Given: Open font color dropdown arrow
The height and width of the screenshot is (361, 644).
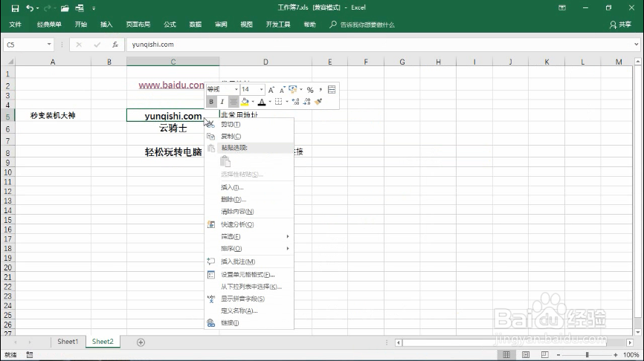Looking at the screenshot, I should (269, 102).
